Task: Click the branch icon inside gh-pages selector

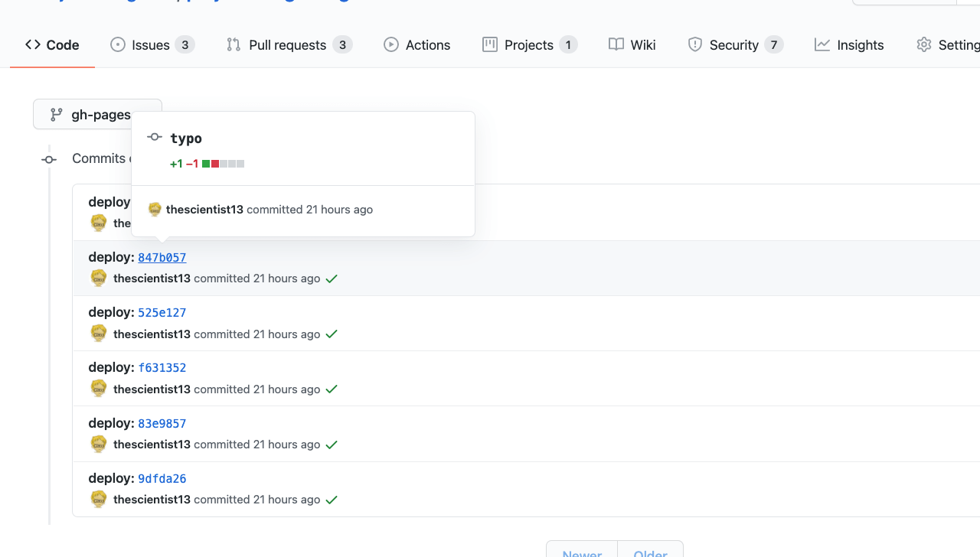Action: coord(56,114)
